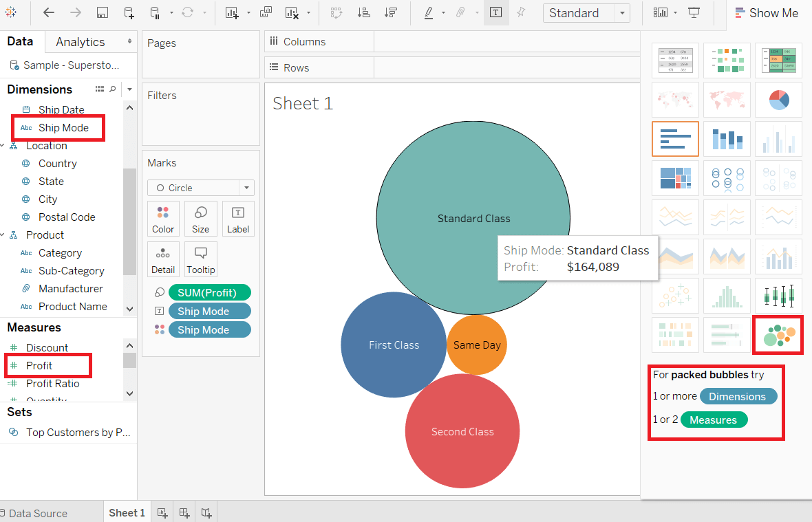Select the Manufacturer field

(70, 289)
